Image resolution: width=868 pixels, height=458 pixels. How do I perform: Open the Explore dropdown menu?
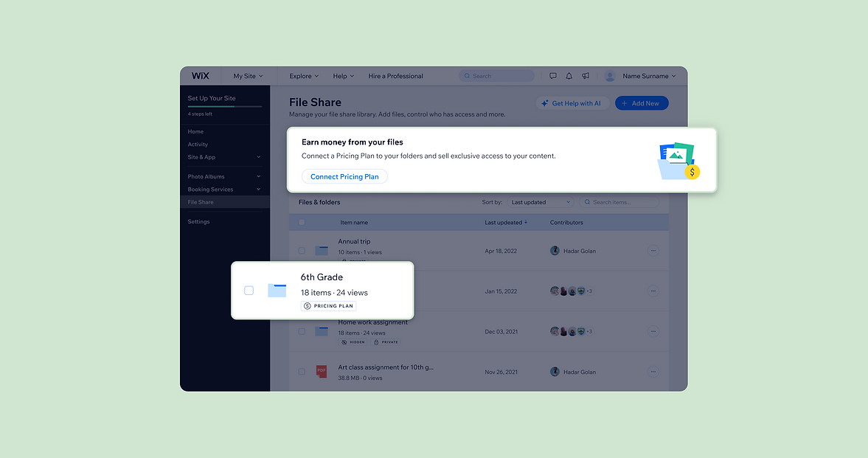click(x=304, y=76)
